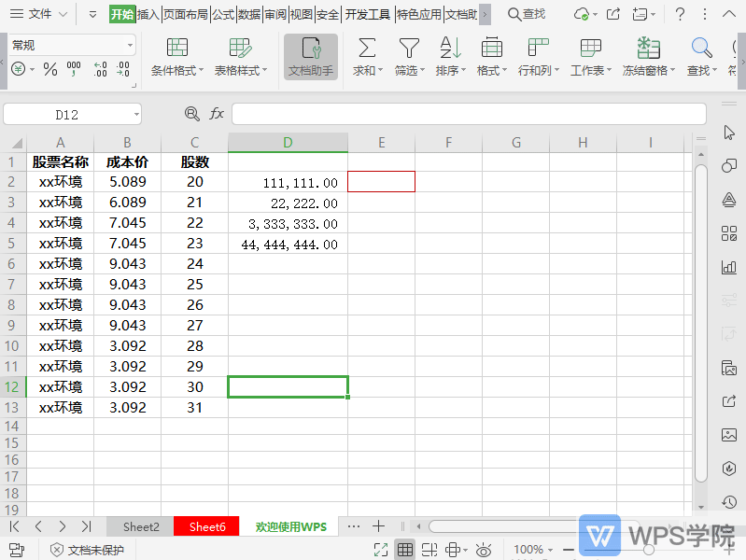Click the add new sheet plus icon

[378, 526]
